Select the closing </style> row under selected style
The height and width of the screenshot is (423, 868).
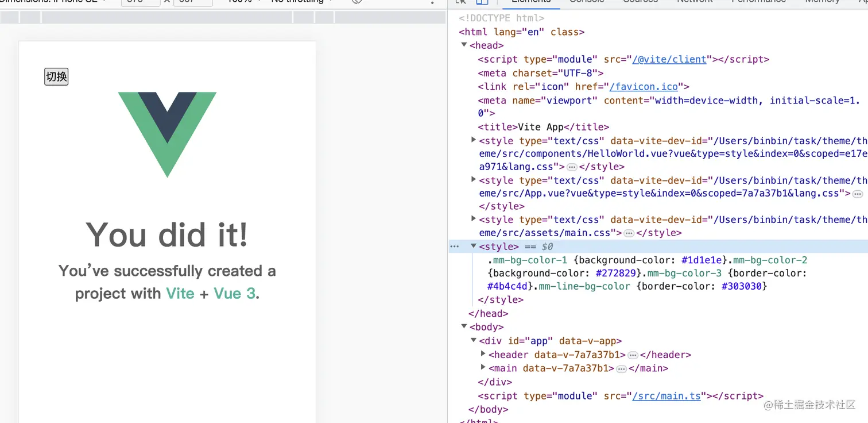(x=501, y=300)
